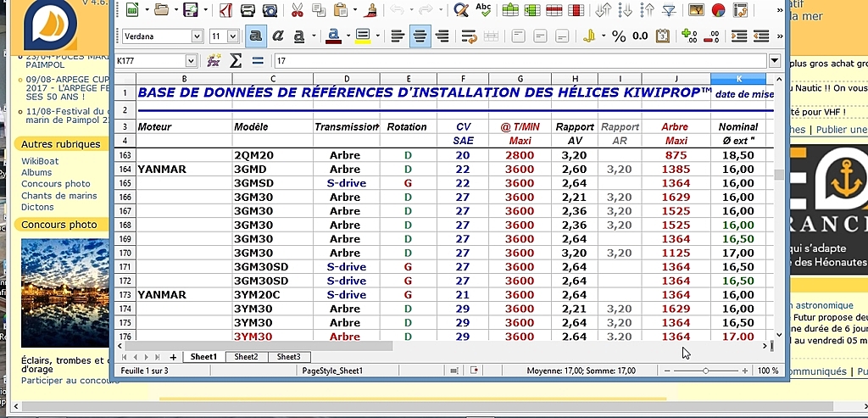Align cell content to top
The image size is (868, 418).
518,36
